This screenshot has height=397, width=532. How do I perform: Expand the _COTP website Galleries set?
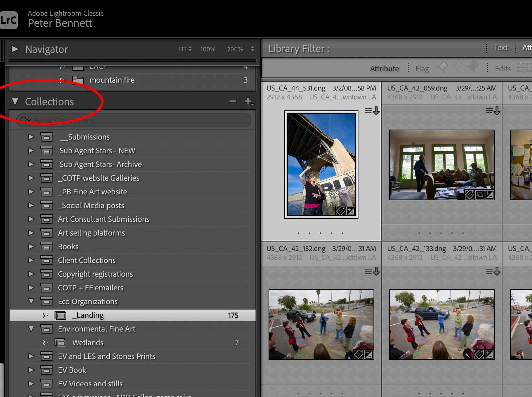(x=31, y=178)
